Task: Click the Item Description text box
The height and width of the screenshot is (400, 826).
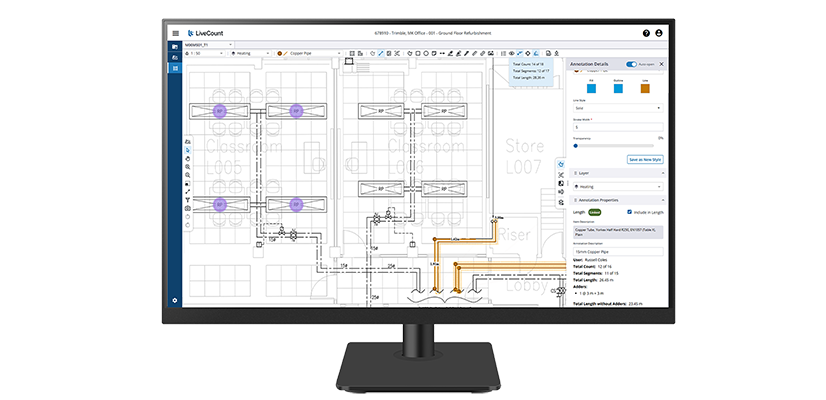Action: click(618, 232)
